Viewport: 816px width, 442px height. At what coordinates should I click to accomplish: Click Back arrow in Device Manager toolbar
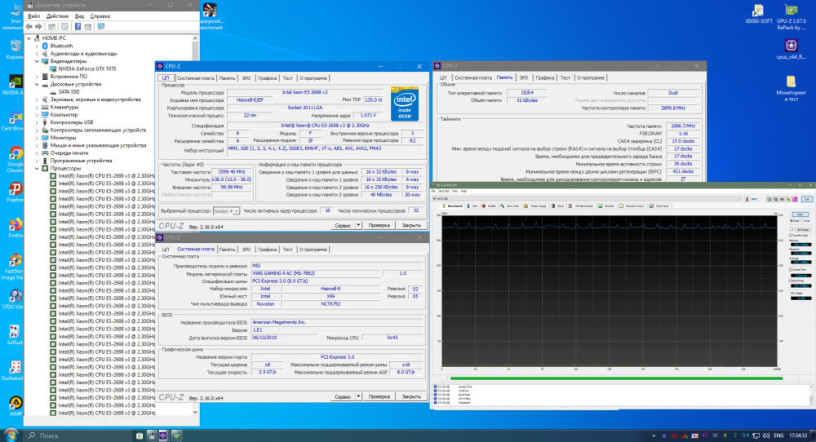point(29,27)
